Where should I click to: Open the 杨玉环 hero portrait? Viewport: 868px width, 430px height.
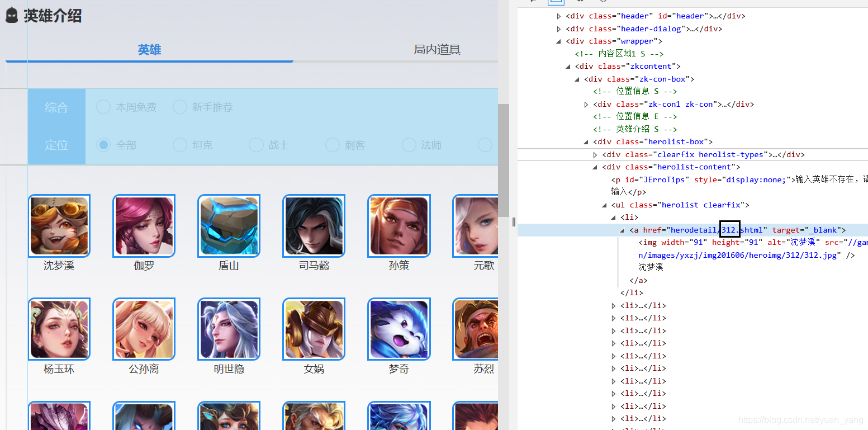(59, 329)
